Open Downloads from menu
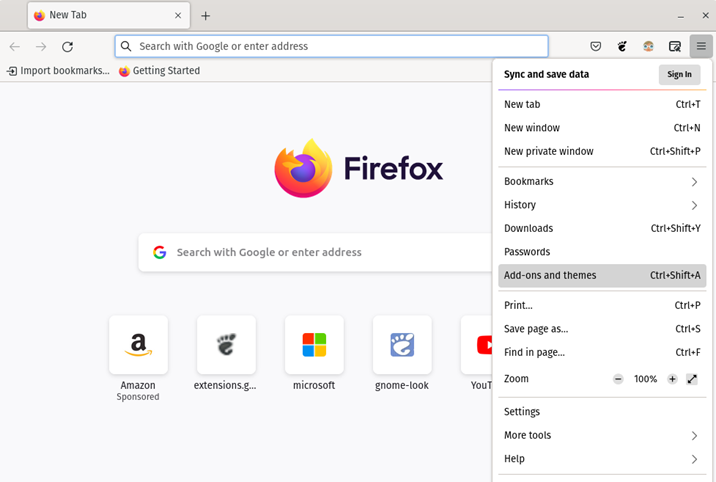The height and width of the screenshot is (482, 716). click(602, 228)
